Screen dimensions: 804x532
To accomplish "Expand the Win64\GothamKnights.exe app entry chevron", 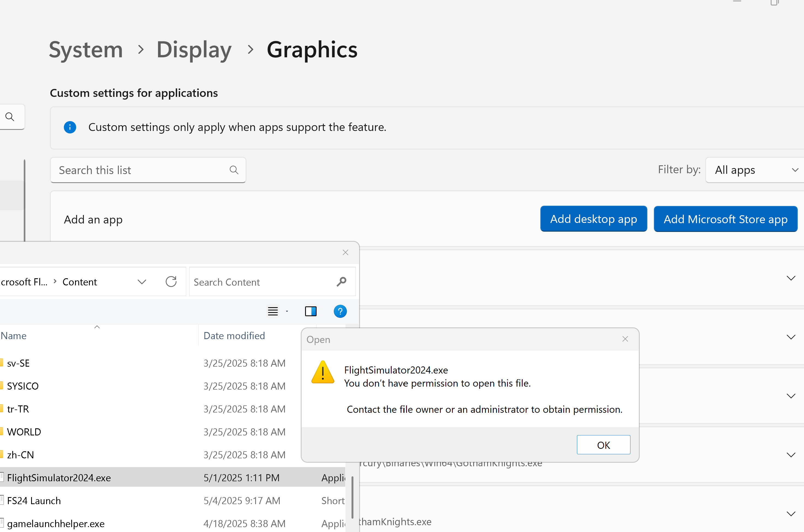I will [x=791, y=455].
